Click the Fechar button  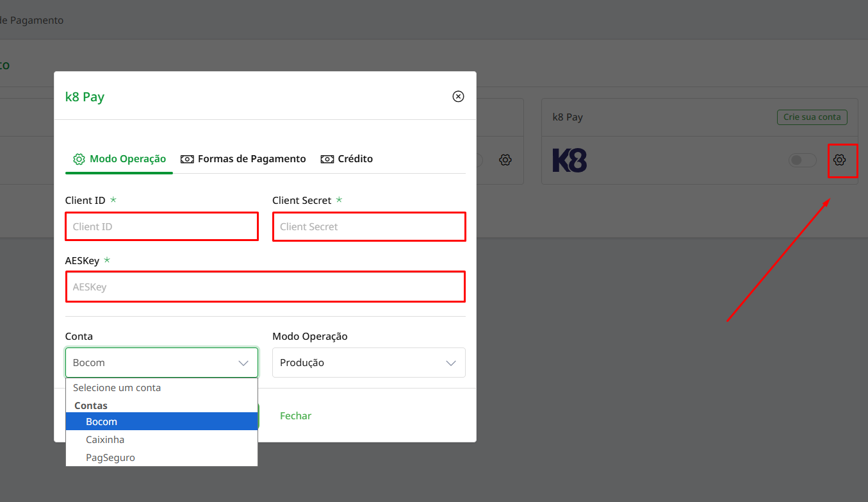tap(295, 416)
